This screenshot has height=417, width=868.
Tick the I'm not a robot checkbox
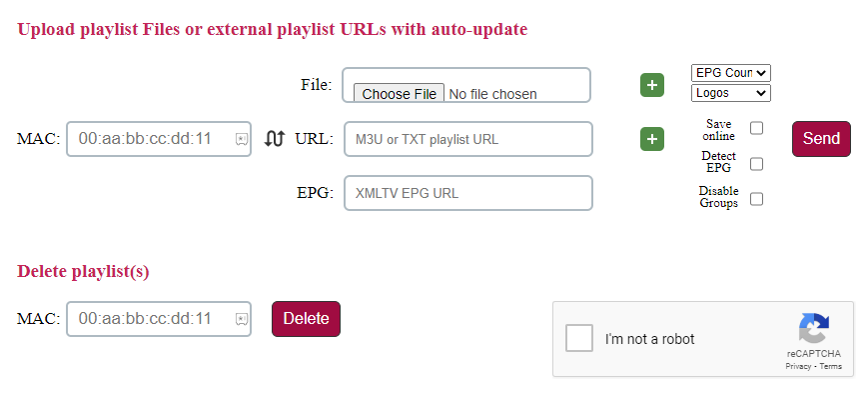coord(579,338)
